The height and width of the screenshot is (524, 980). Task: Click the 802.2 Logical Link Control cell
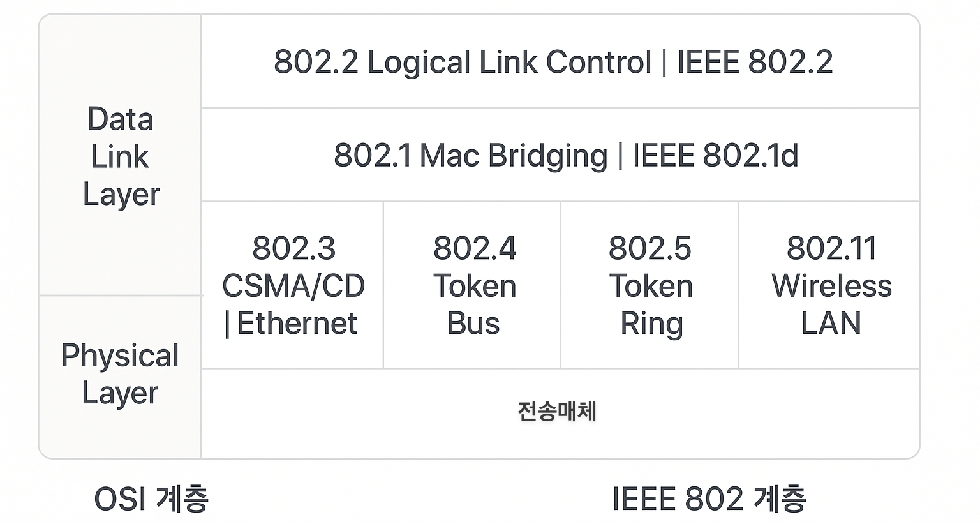pos(560,61)
